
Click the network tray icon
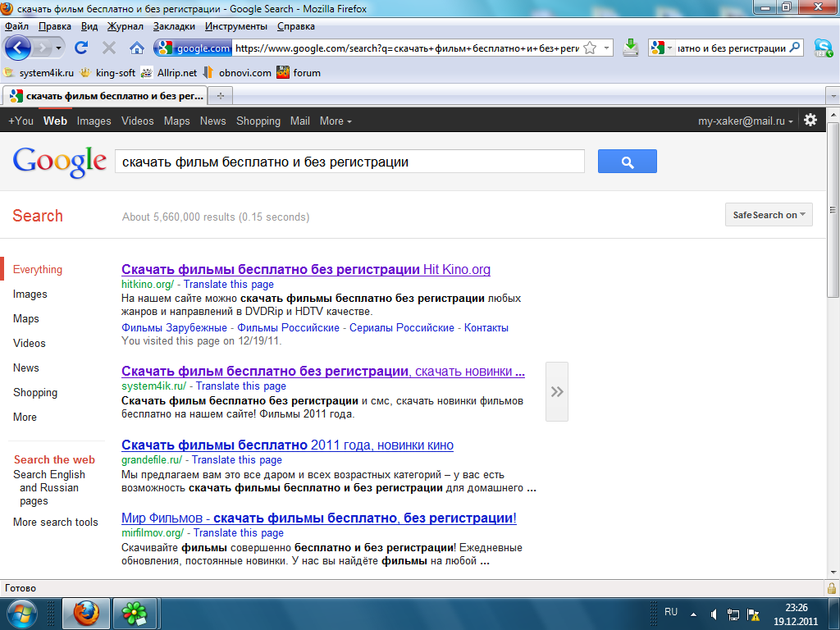[x=733, y=614]
